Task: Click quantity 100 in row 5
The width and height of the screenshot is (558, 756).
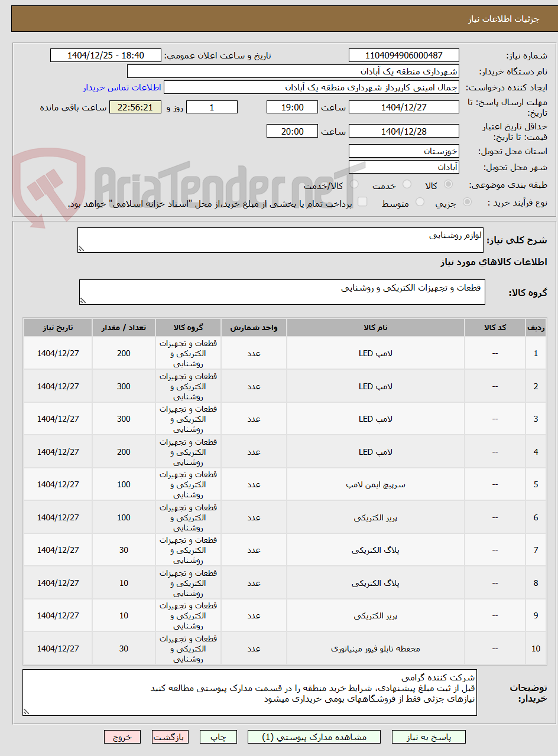Action: [124, 485]
